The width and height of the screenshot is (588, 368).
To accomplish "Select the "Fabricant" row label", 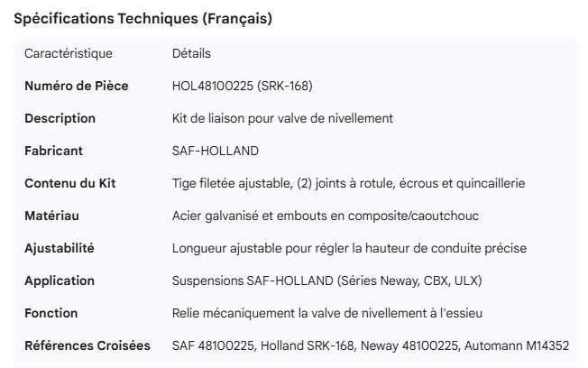I will pos(54,151).
